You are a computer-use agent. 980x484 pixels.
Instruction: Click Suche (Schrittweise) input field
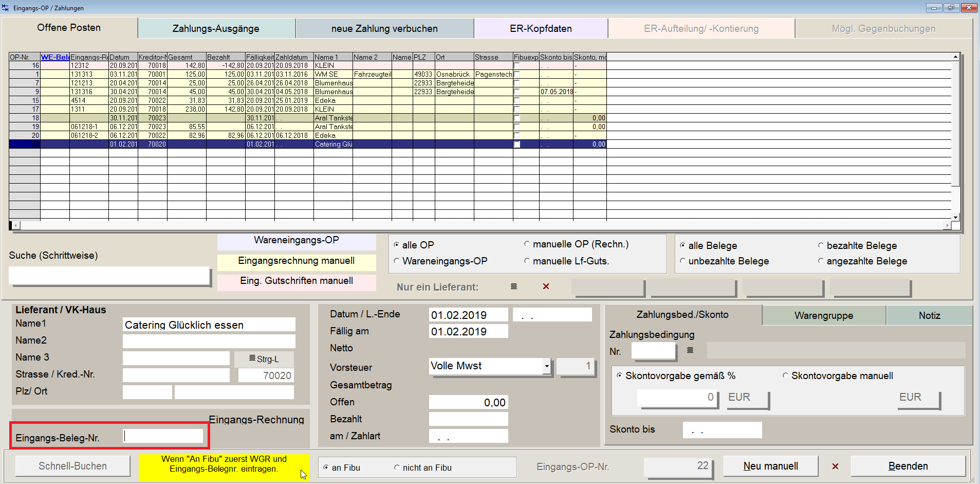point(109,276)
